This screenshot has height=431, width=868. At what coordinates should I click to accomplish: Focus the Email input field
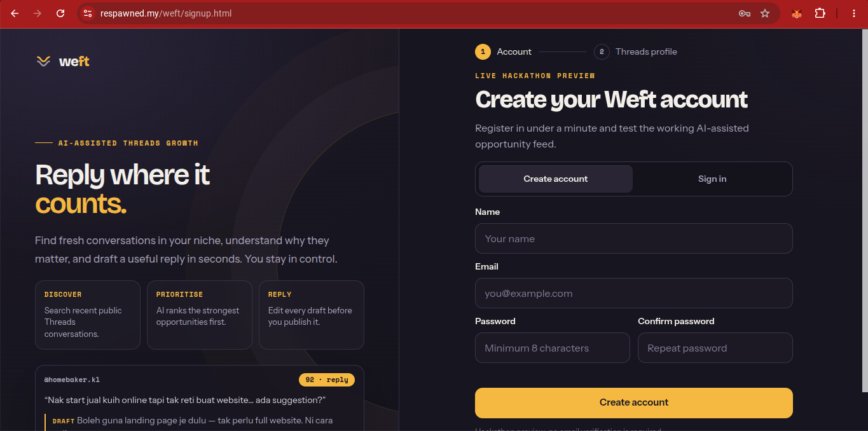tap(634, 293)
